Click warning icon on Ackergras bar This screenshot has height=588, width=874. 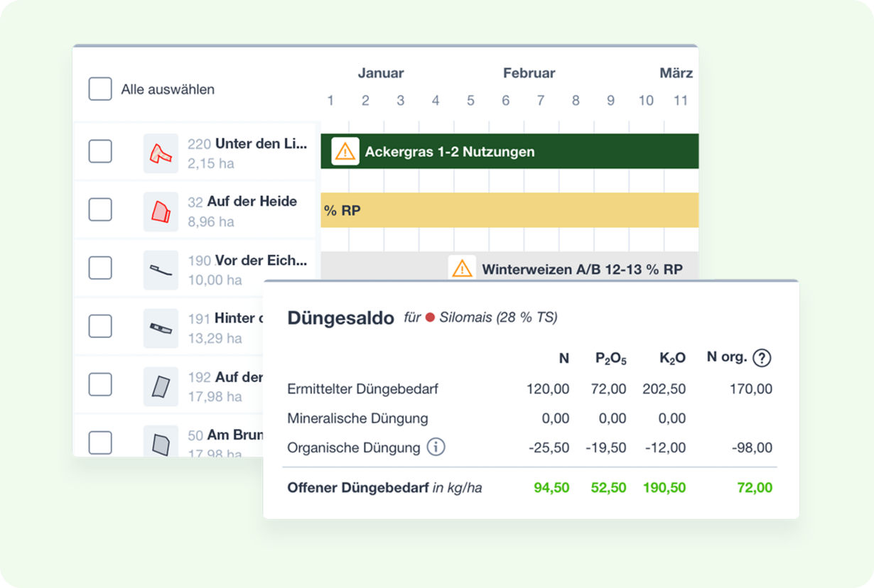(345, 151)
